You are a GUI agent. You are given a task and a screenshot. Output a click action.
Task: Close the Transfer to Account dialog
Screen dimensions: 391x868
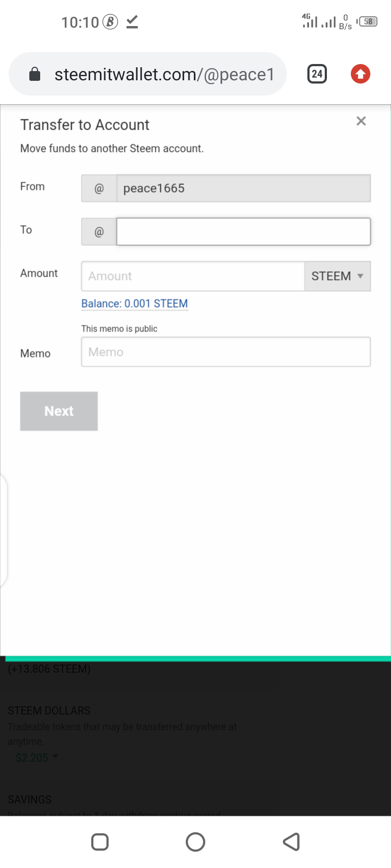tap(361, 121)
